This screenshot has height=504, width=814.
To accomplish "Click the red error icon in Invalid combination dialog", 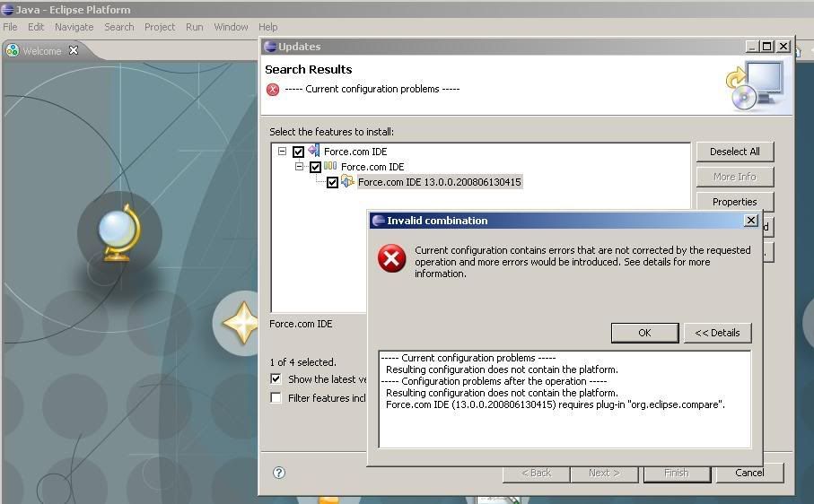I will pyautogui.click(x=391, y=259).
